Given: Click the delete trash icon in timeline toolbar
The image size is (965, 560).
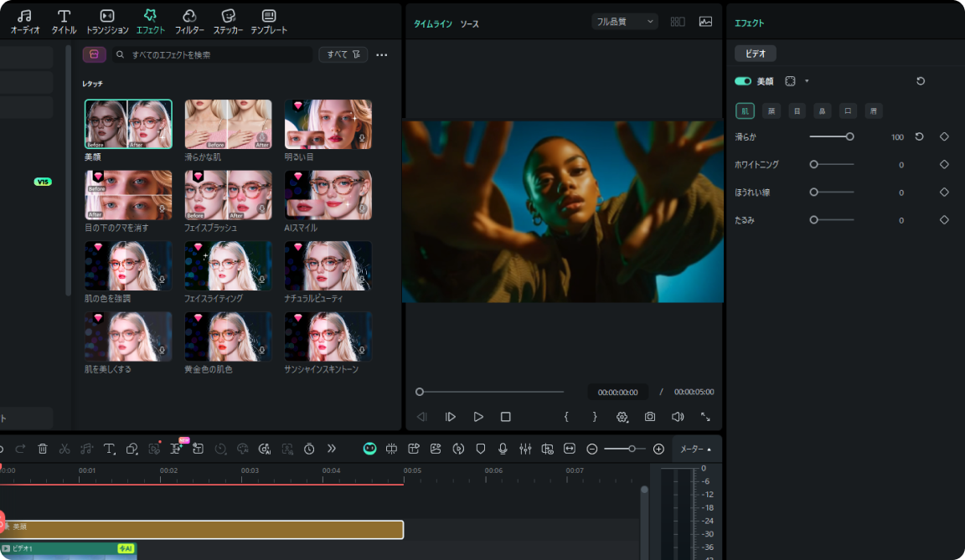Looking at the screenshot, I should [43, 449].
